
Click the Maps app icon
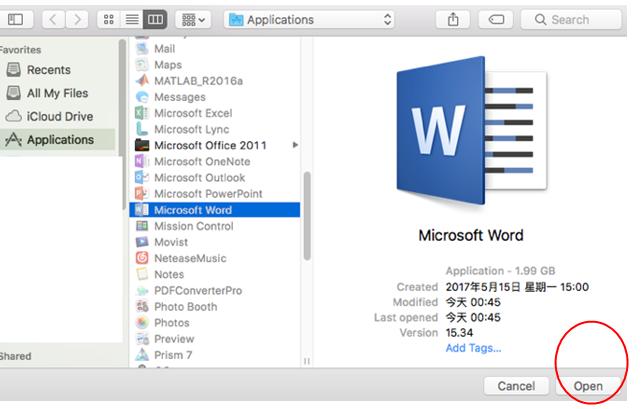click(x=142, y=65)
